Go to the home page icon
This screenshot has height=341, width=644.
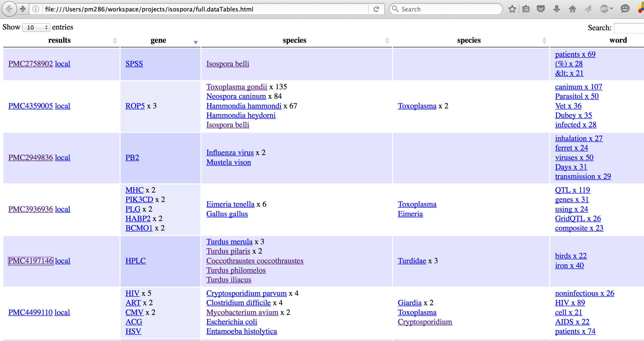573,9
